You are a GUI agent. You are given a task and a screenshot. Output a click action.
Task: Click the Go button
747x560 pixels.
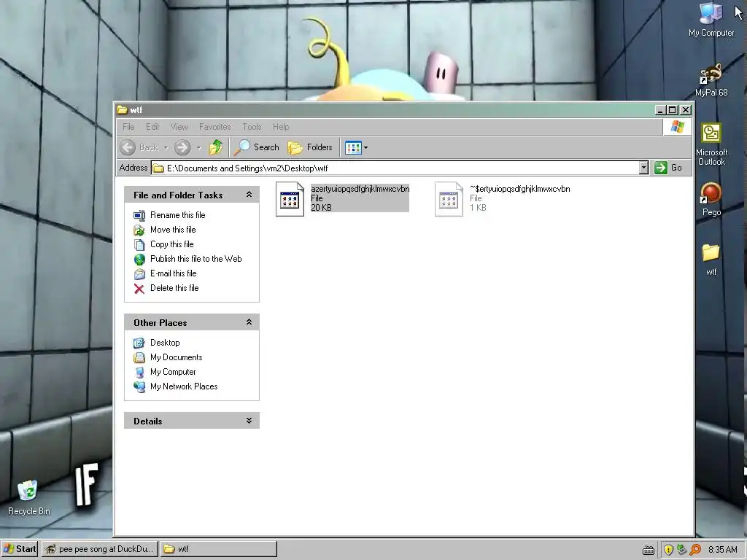[668, 168]
